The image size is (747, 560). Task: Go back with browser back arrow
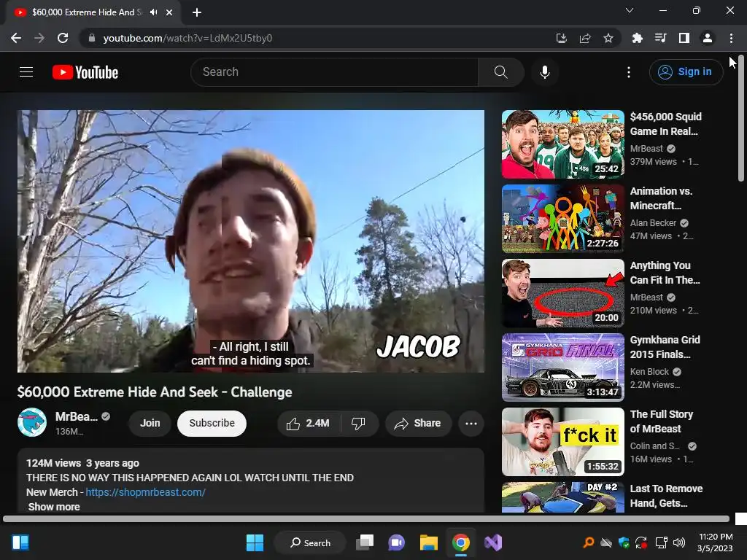16,38
